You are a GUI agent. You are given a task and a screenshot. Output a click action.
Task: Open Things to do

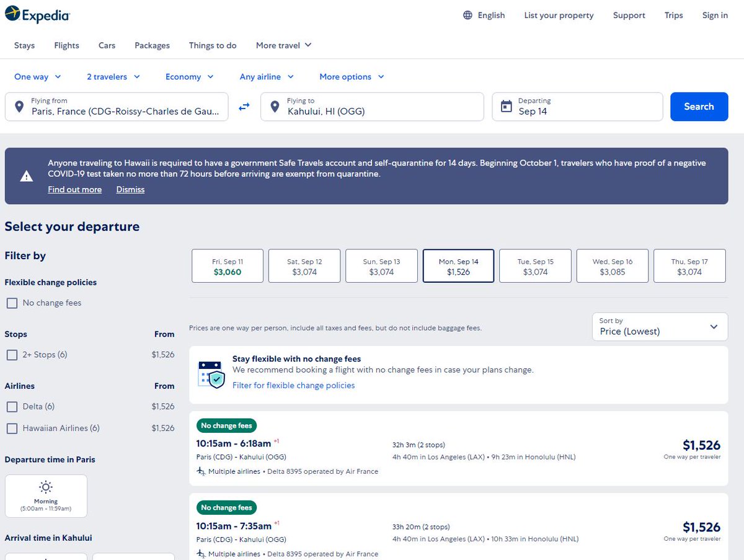pyautogui.click(x=213, y=45)
